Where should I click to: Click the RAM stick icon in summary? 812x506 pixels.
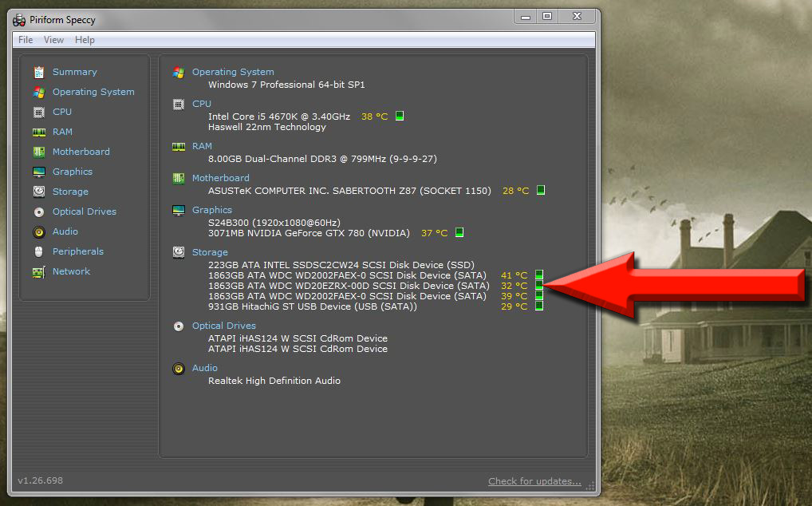179,147
